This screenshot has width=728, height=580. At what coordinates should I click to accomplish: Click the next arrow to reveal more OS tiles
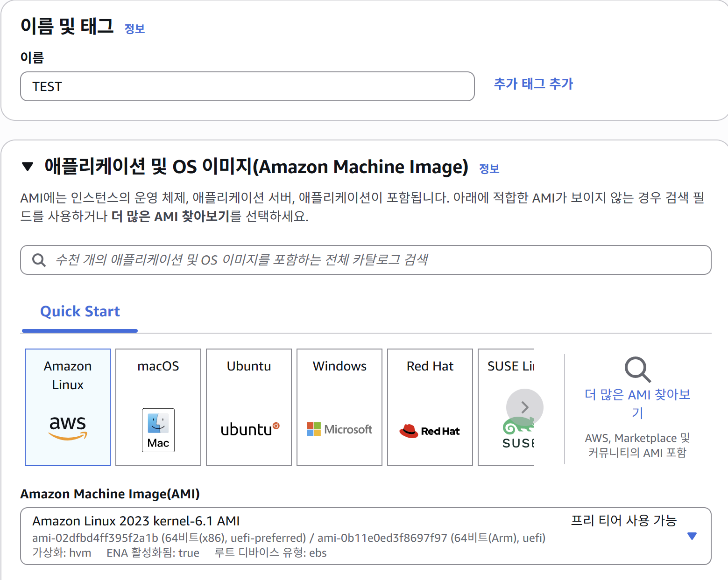click(x=524, y=407)
